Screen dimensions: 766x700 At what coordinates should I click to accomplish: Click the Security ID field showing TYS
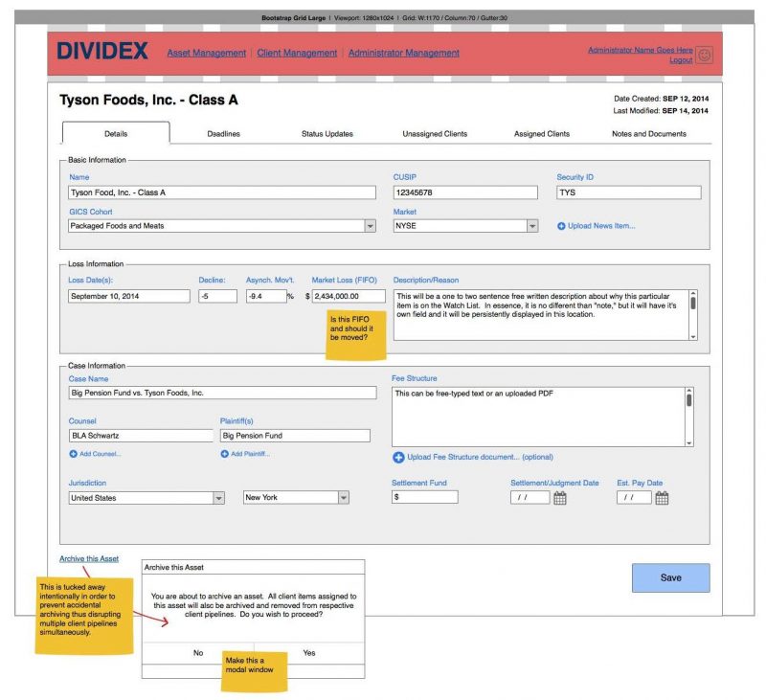pos(629,192)
